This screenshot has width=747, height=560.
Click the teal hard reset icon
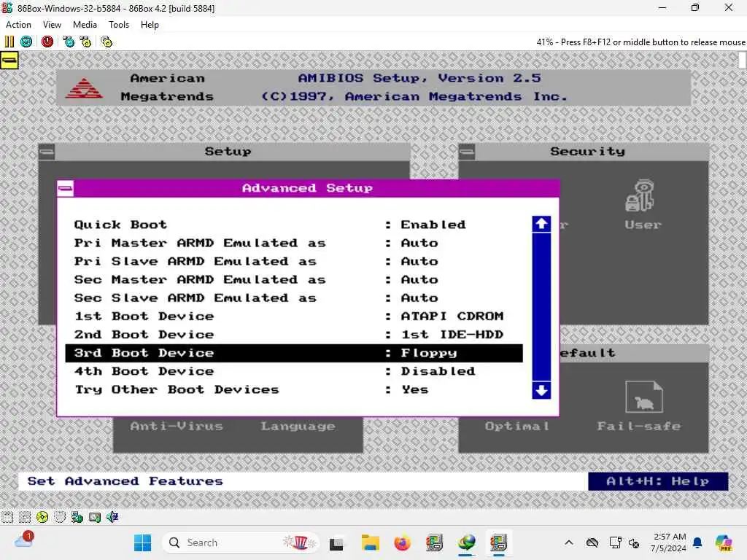[26, 42]
